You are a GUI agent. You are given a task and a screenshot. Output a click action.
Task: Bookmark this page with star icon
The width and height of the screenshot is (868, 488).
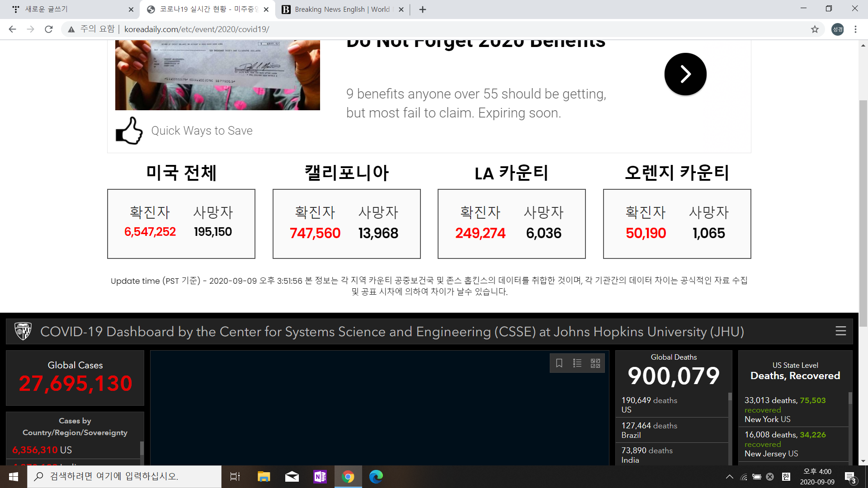(x=815, y=29)
